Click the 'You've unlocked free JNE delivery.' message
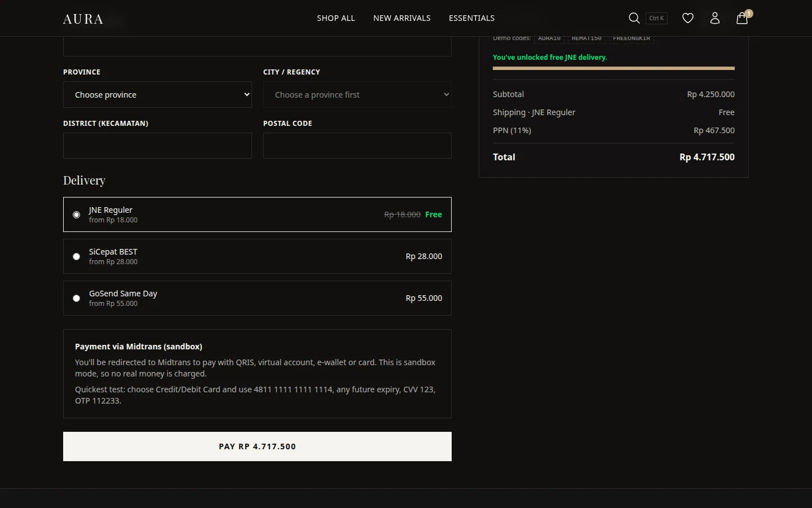812x508 pixels. pyautogui.click(x=550, y=57)
